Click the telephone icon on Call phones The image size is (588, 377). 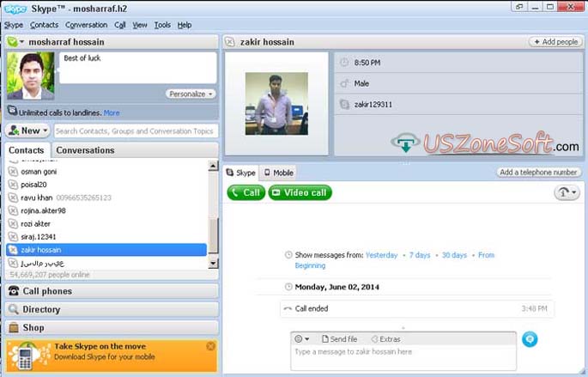click(14, 291)
